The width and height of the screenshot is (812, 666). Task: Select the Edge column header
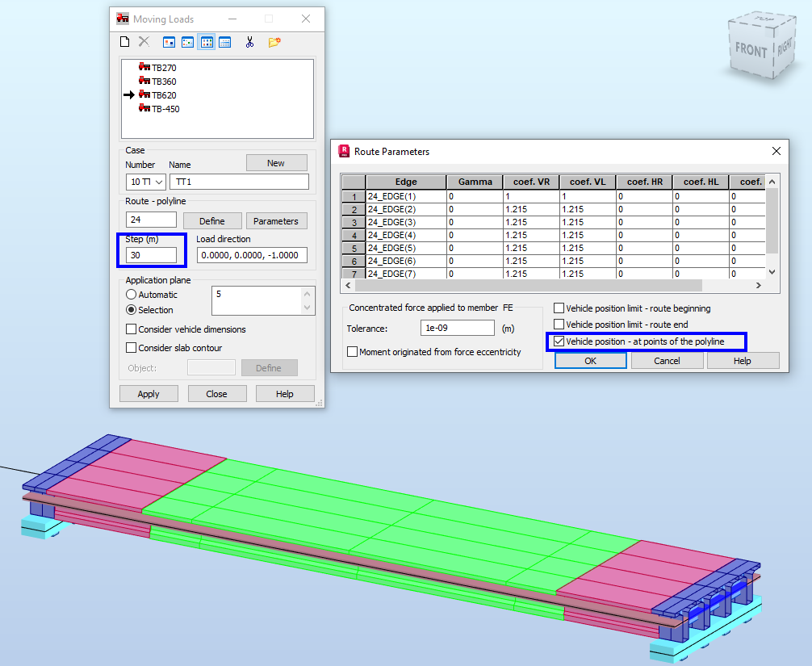[x=405, y=181]
